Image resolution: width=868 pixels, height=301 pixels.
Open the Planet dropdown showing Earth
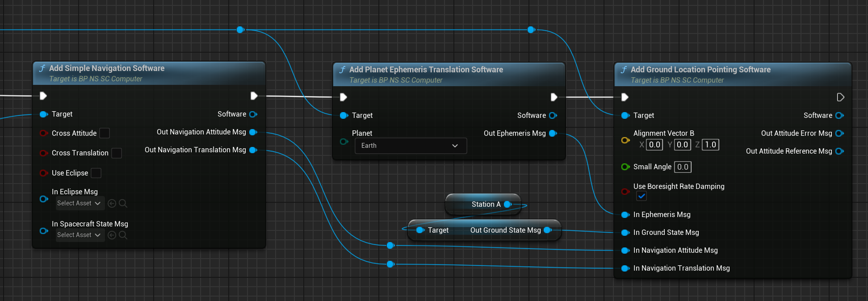click(x=411, y=146)
